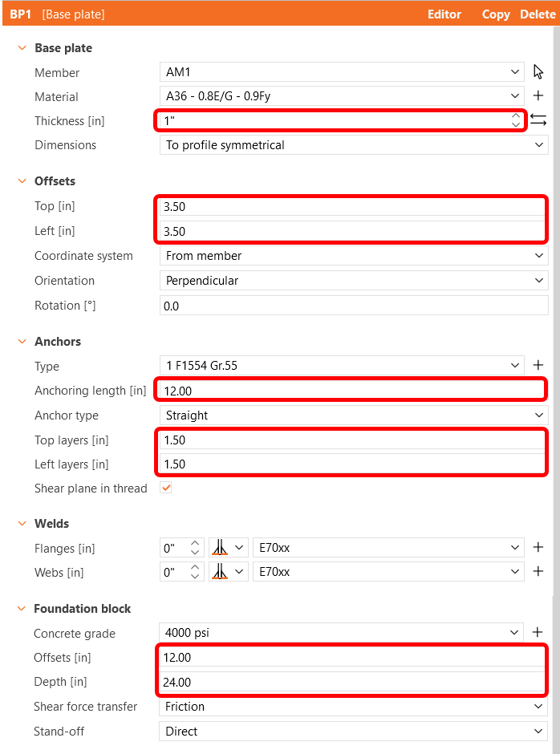The image size is (560, 754).
Task: Click the member picker cursor icon
Action: click(538, 71)
